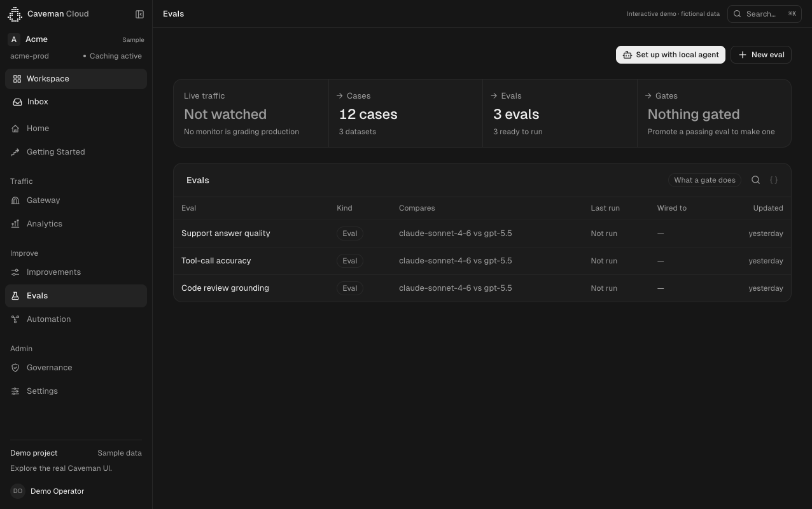Open Workspace in the sidebar

pos(76,79)
